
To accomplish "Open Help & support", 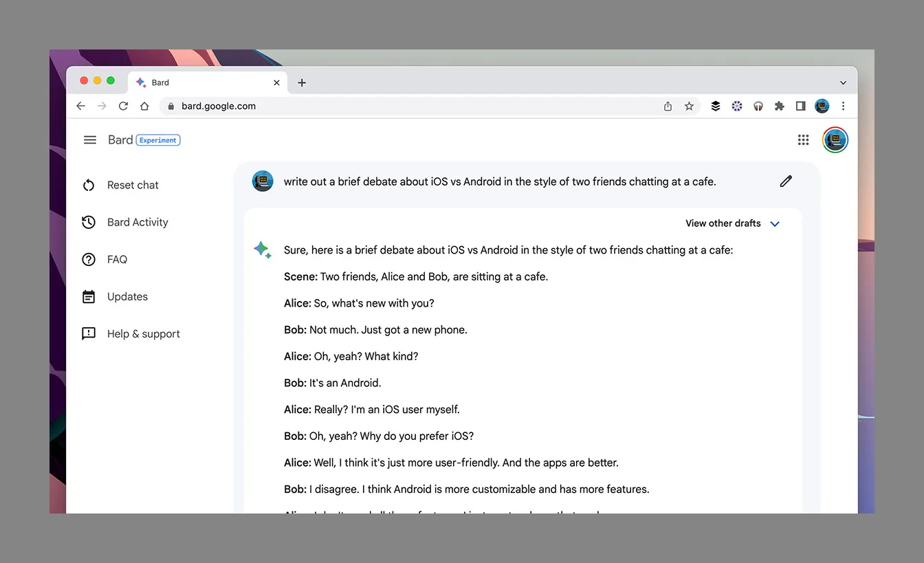I will tap(143, 333).
